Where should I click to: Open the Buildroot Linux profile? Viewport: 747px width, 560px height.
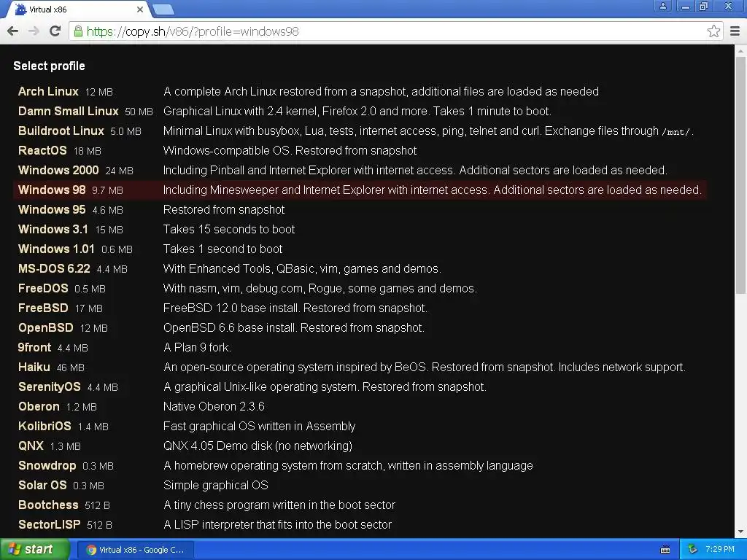pyautogui.click(x=61, y=131)
